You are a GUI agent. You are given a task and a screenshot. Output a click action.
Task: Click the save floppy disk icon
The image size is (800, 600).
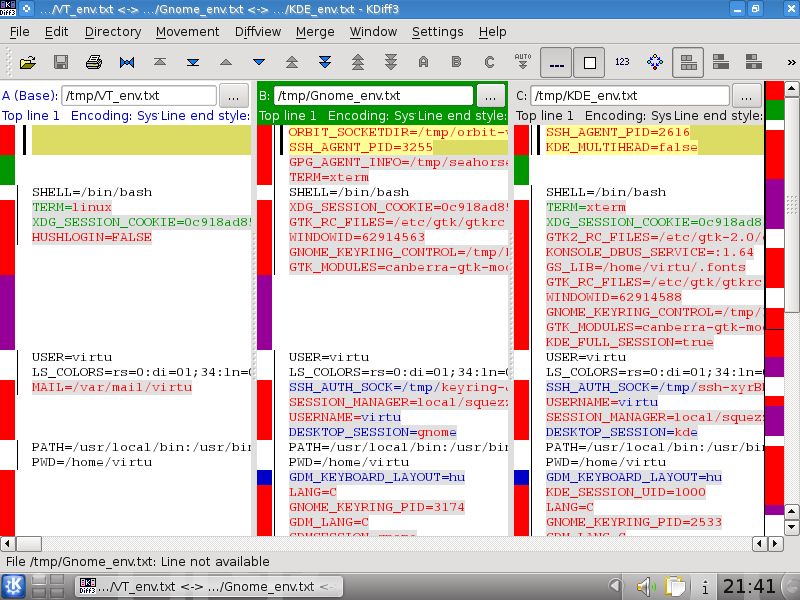coord(61,62)
